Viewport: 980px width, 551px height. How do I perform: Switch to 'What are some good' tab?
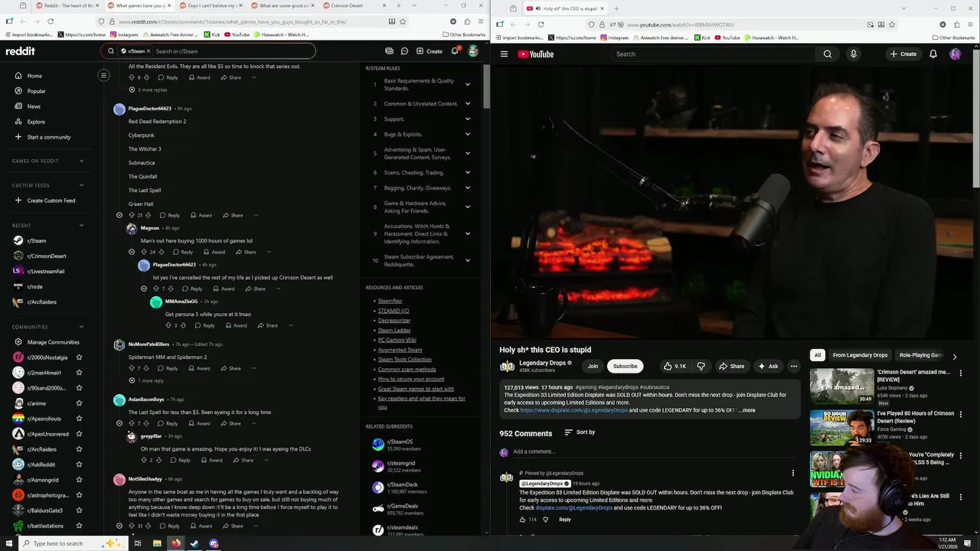coord(280,5)
